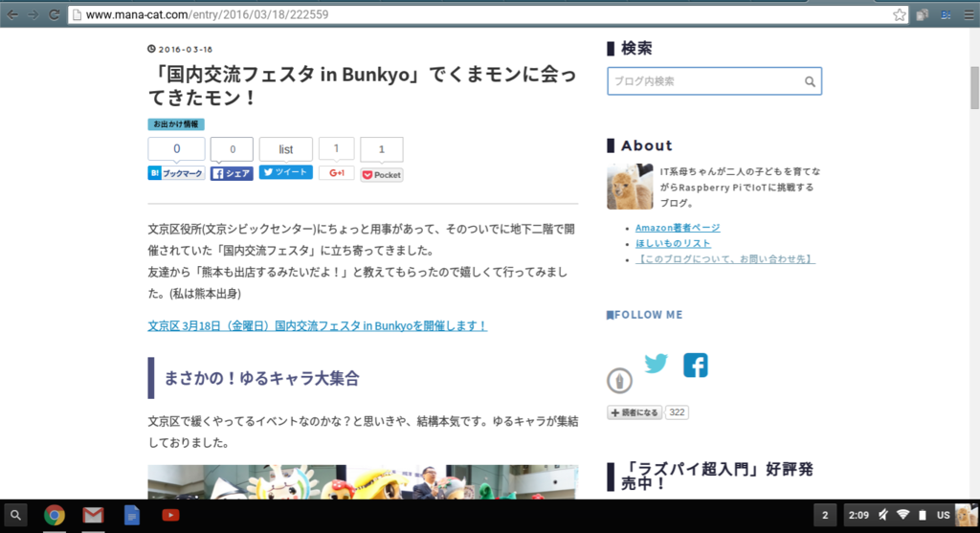Screen dimensions: 980x533
Task: Click the 「ラズパイ超入門」好評発売中 heading
Action: (x=717, y=477)
